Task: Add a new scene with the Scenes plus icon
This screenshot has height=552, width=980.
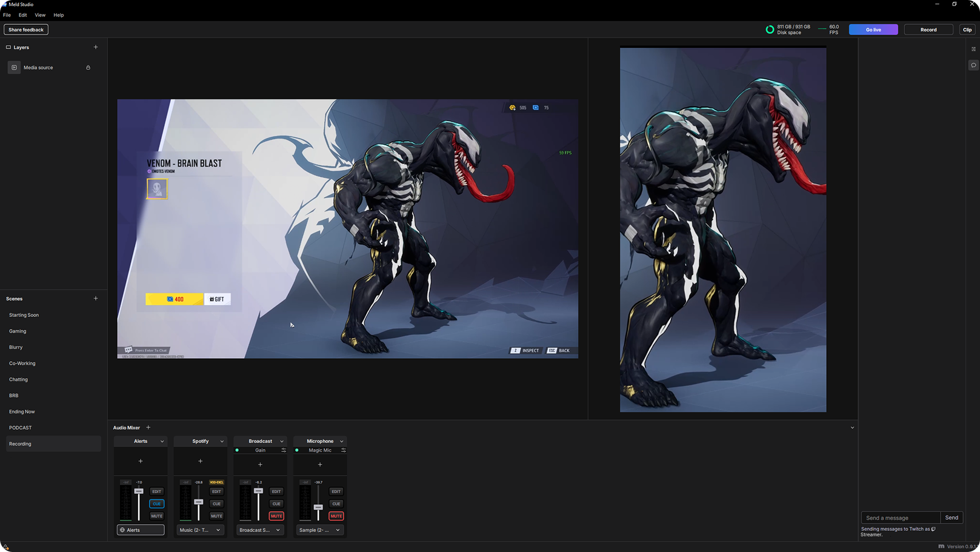Action: point(95,299)
